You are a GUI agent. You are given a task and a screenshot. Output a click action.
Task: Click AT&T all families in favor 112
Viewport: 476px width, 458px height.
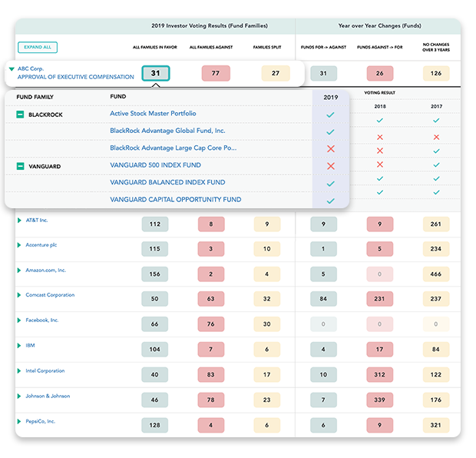tap(155, 224)
